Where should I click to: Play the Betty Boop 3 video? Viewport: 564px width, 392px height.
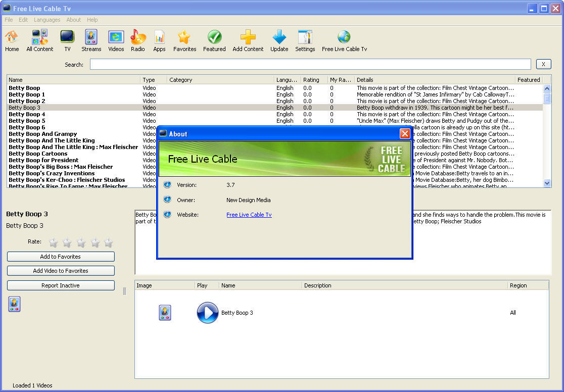[207, 313]
